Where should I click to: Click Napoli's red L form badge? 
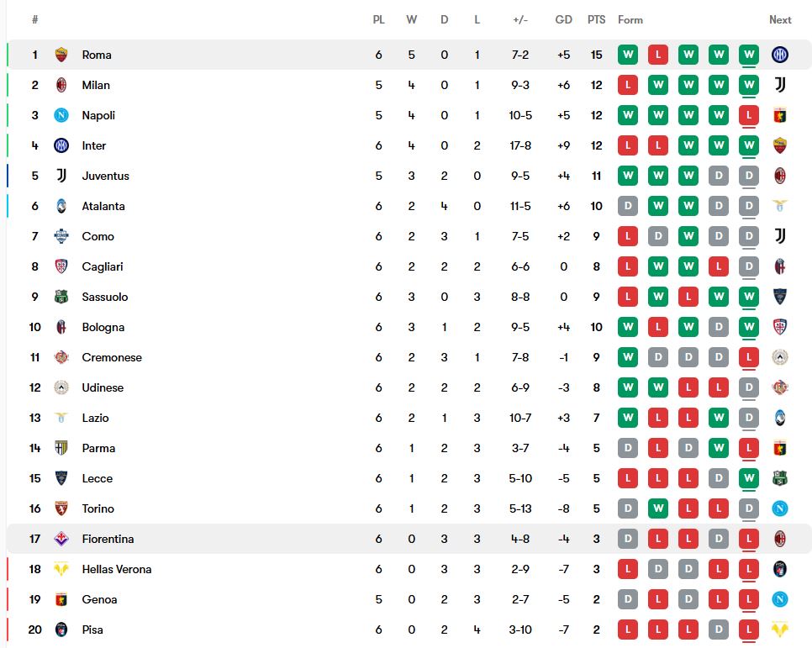pyautogui.click(x=748, y=115)
